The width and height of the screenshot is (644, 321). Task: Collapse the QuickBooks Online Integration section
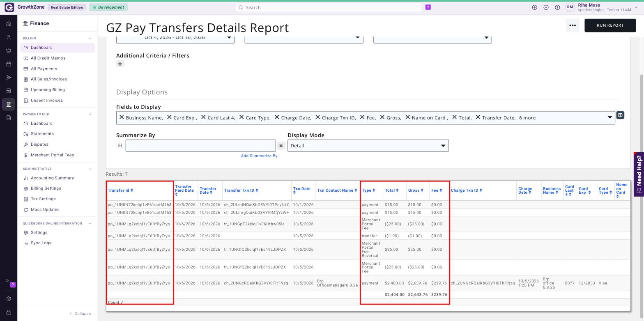point(90,224)
